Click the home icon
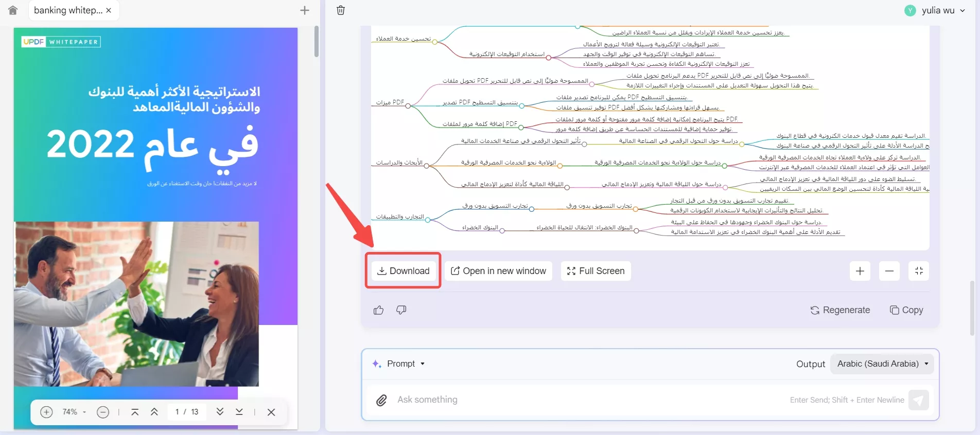The width and height of the screenshot is (980, 435). pyautogui.click(x=13, y=10)
